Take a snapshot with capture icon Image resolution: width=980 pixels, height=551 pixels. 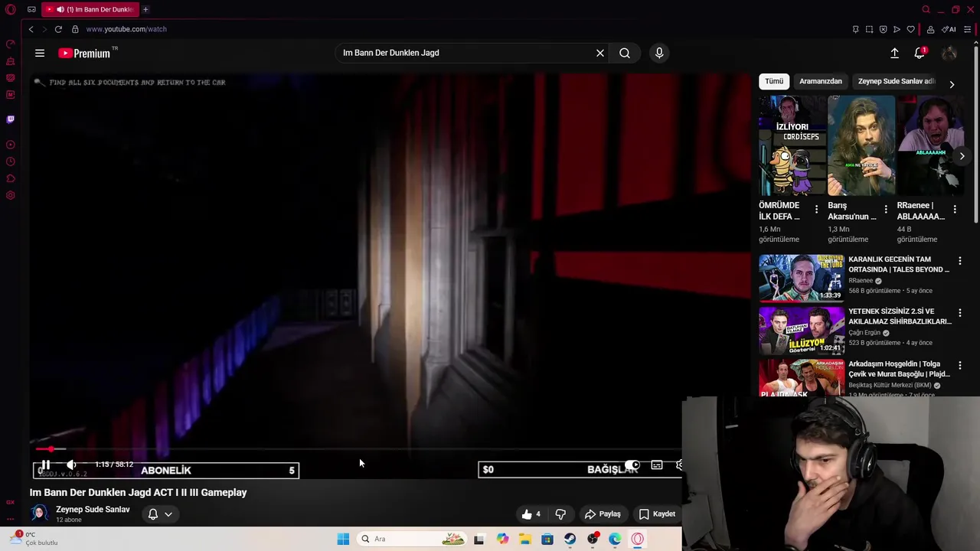coord(869,29)
